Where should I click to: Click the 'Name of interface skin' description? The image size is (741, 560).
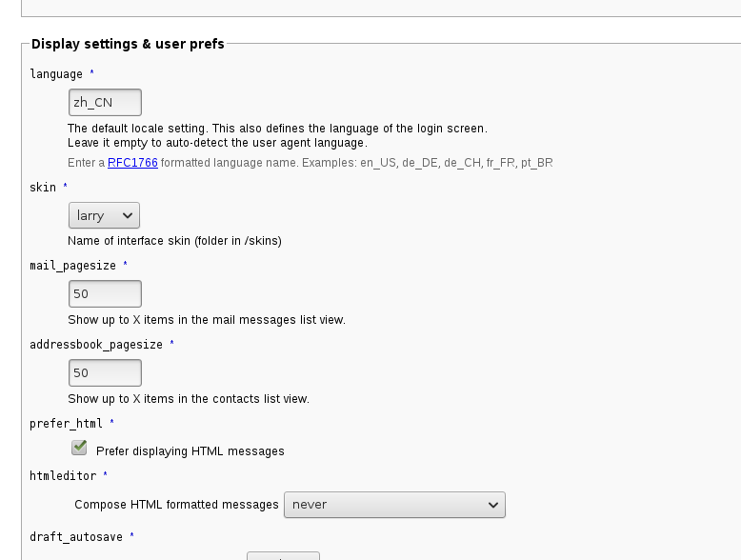[174, 241]
